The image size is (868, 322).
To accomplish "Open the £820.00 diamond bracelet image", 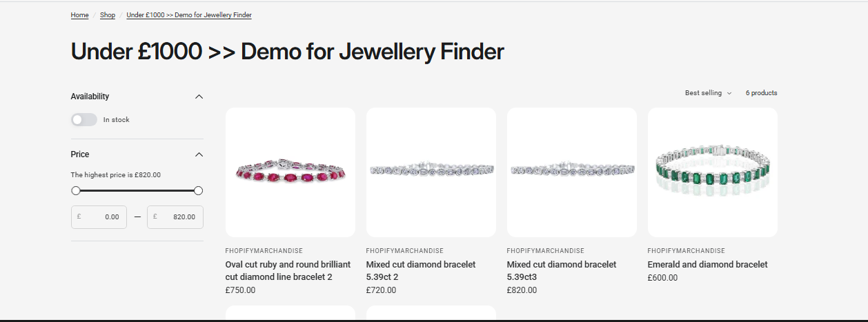I will pos(572,172).
